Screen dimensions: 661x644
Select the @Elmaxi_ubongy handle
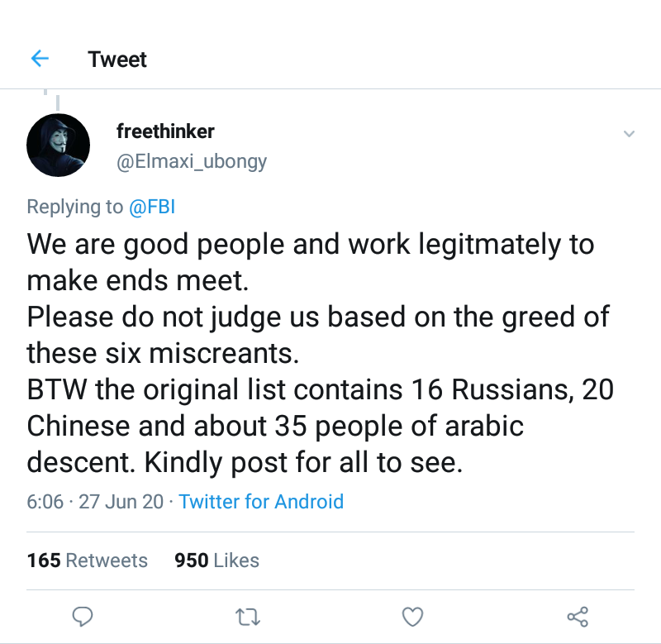click(x=192, y=160)
